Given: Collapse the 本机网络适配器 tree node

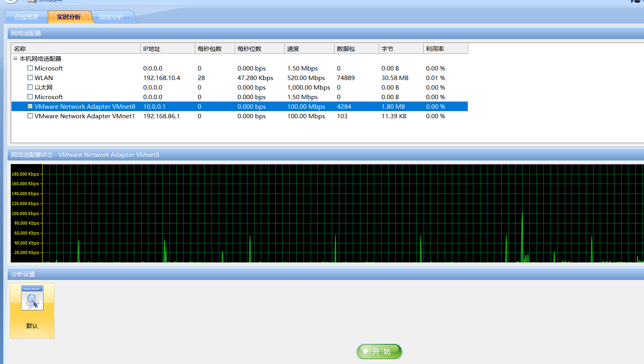Looking at the screenshot, I should (16, 59).
